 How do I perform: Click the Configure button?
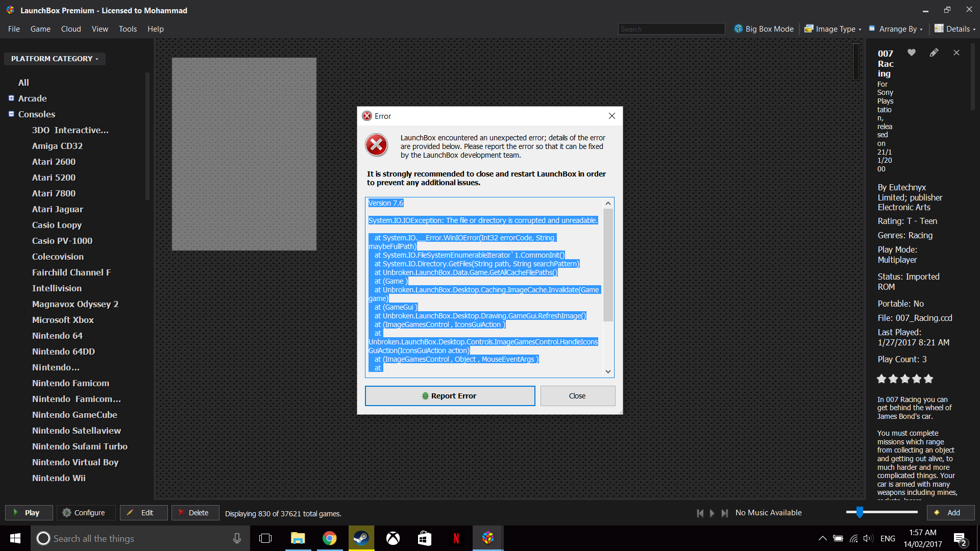click(x=85, y=513)
